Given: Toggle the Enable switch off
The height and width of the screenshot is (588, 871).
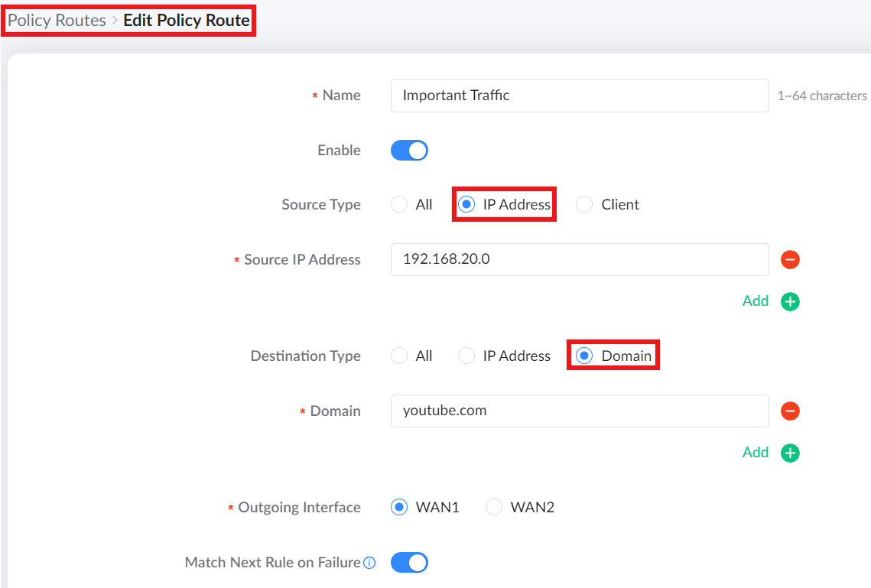Looking at the screenshot, I should [x=409, y=151].
